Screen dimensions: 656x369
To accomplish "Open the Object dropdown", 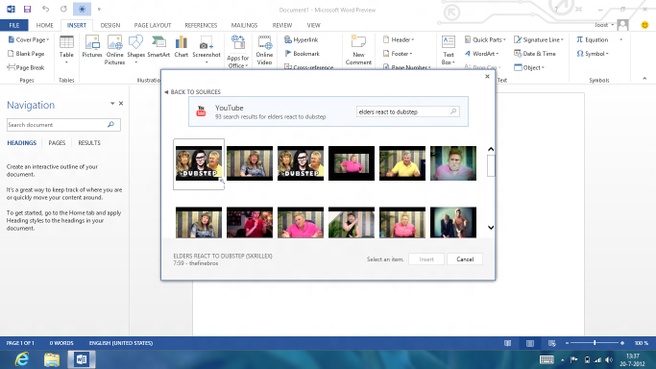I will tap(529, 67).
